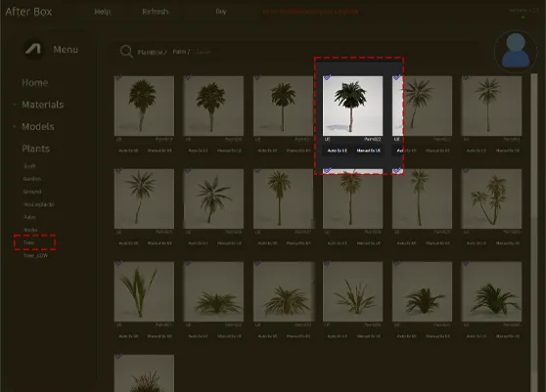Toggle the checkmark on the Palm025 thumbnail
Image resolution: width=546 pixels, height=392 pixels.
(x=118, y=170)
